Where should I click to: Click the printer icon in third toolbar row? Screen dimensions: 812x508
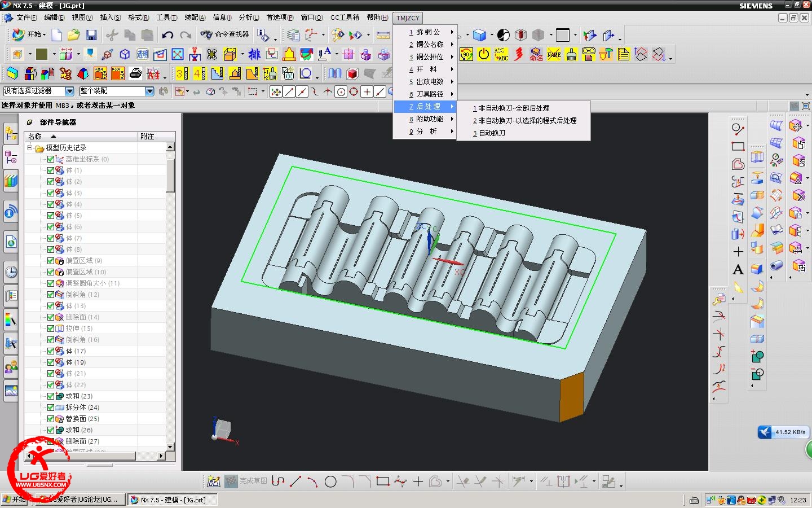click(x=135, y=73)
